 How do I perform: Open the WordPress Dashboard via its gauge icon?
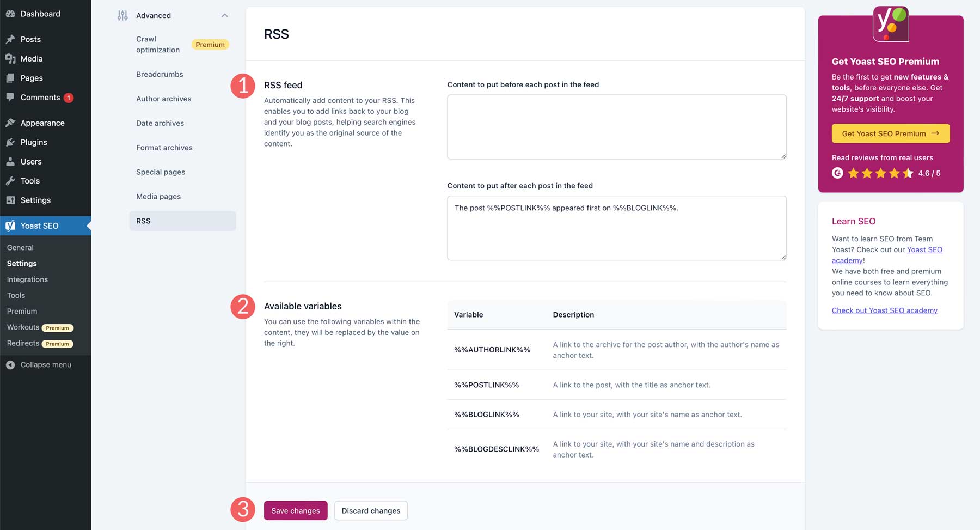10,13
